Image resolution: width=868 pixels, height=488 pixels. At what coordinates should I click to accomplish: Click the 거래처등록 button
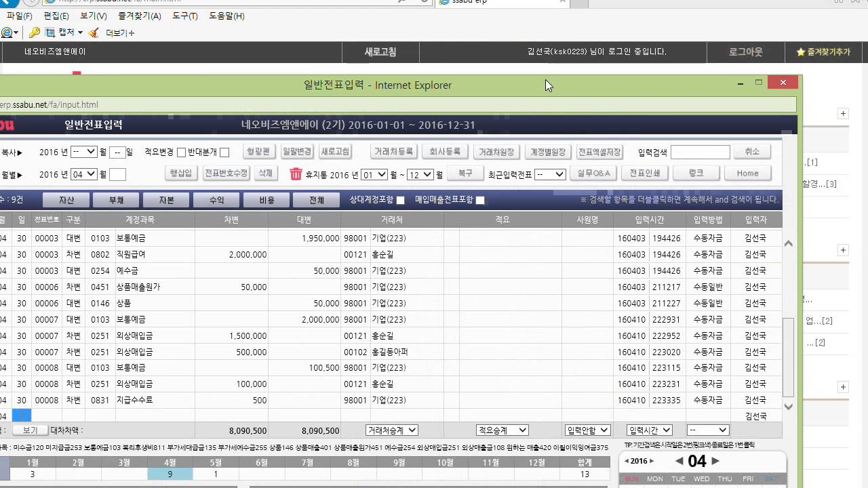click(x=394, y=152)
